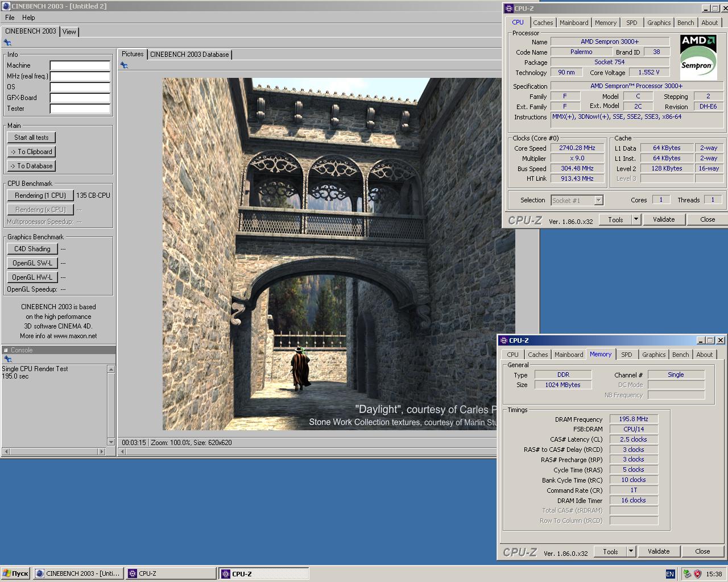Click console scrollbar down arrow
728x582 pixels.
(111, 442)
